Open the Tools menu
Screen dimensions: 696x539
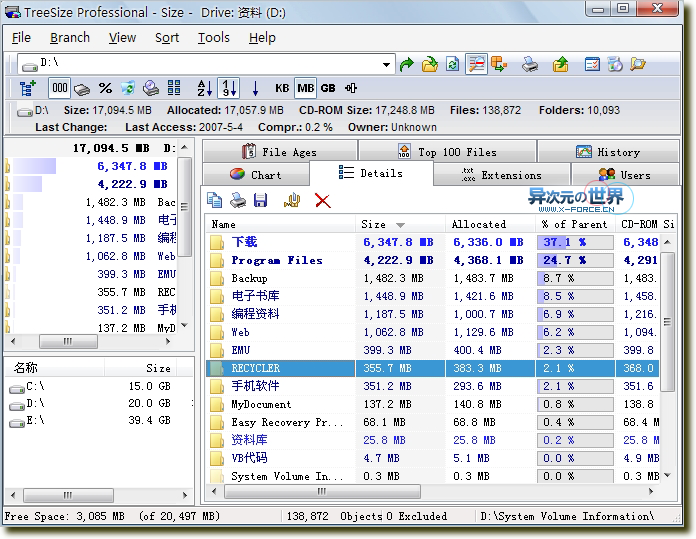click(x=214, y=38)
